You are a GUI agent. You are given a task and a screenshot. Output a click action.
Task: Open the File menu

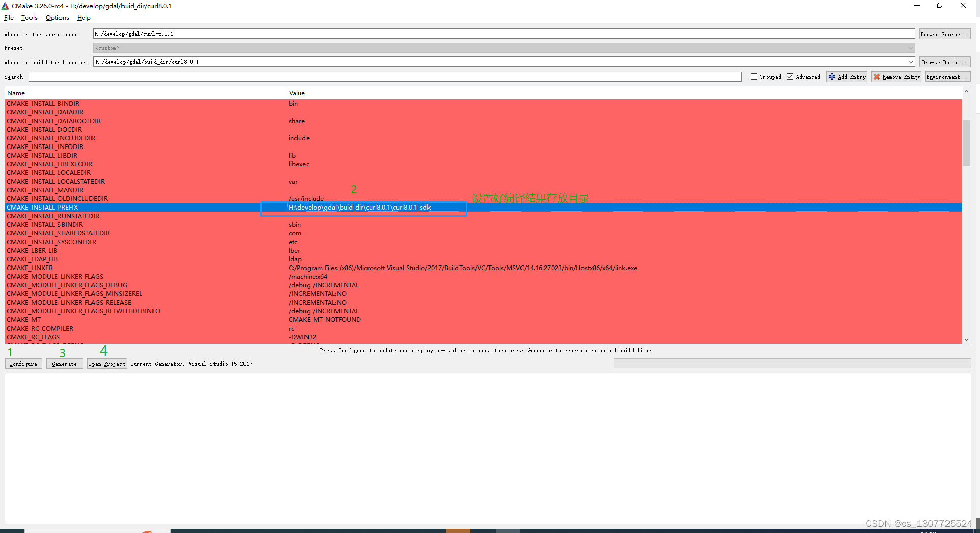tap(9, 18)
